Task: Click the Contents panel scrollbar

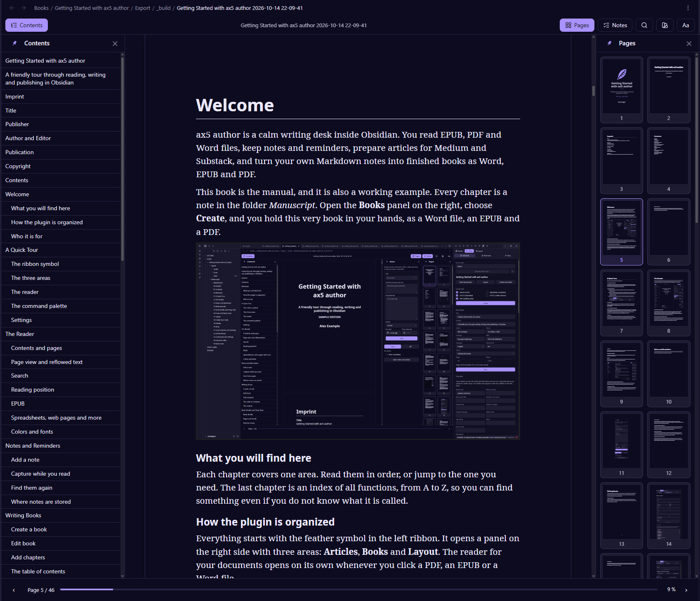Action: coord(123,159)
